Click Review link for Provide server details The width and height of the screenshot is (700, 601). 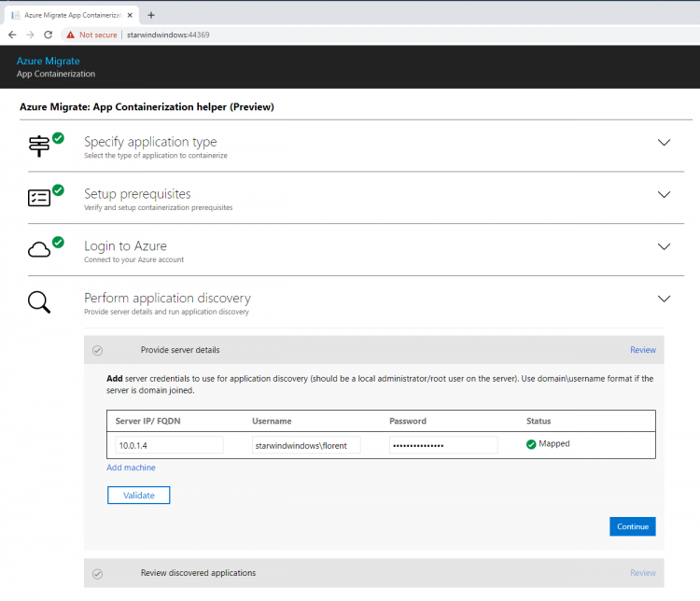point(643,350)
